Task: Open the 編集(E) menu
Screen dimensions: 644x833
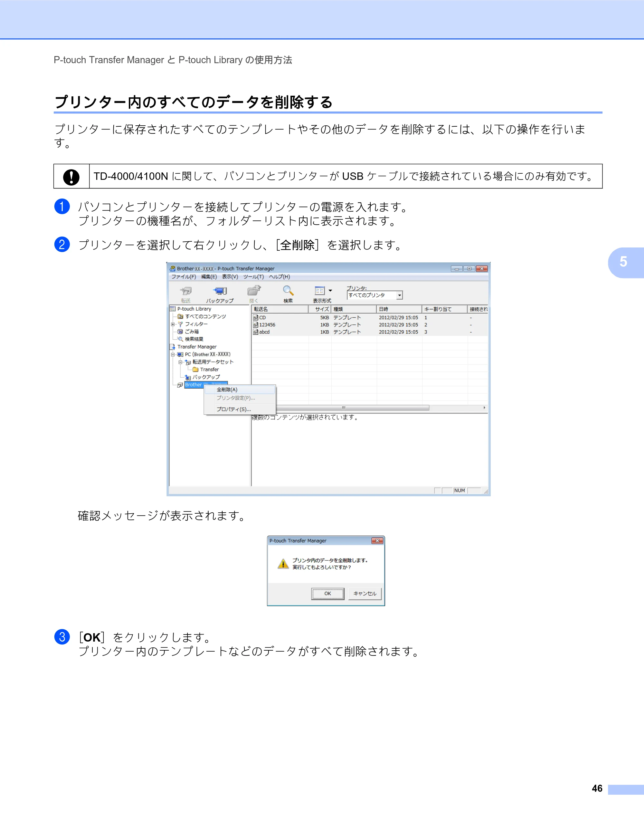Action: point(209,277)
